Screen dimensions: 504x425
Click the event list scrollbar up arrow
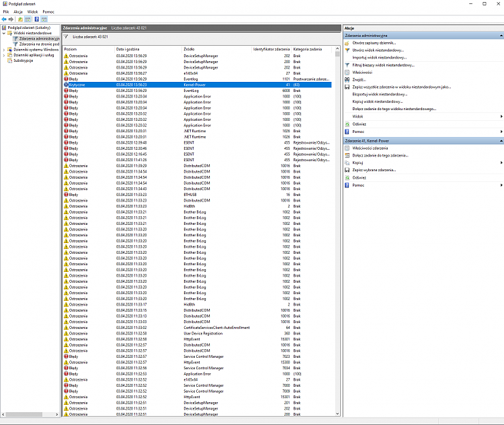337,49
